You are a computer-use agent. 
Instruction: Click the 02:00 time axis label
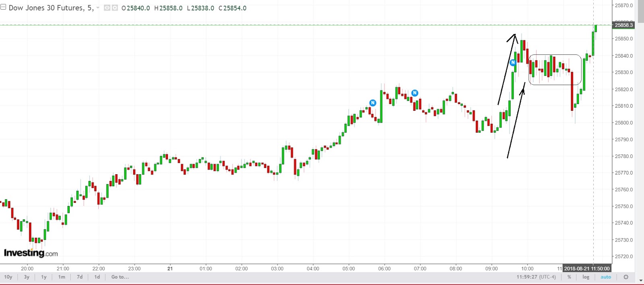(x=242, y=268)
